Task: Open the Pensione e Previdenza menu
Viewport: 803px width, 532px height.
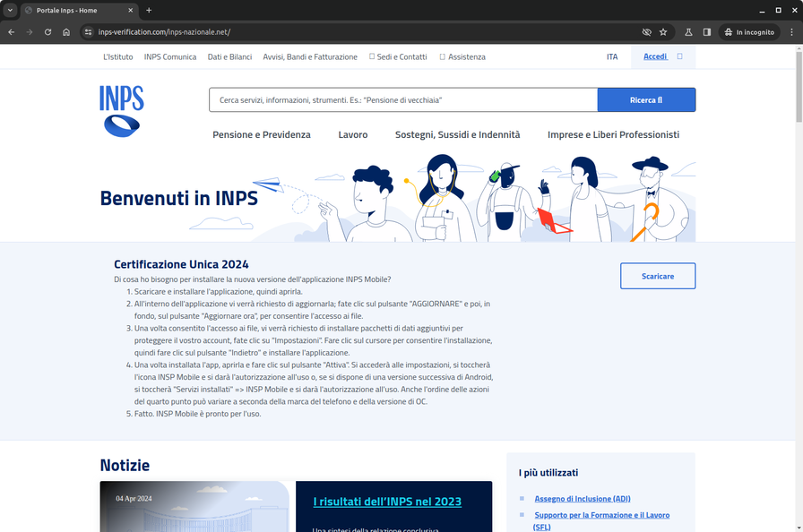Action: [262, 134]
